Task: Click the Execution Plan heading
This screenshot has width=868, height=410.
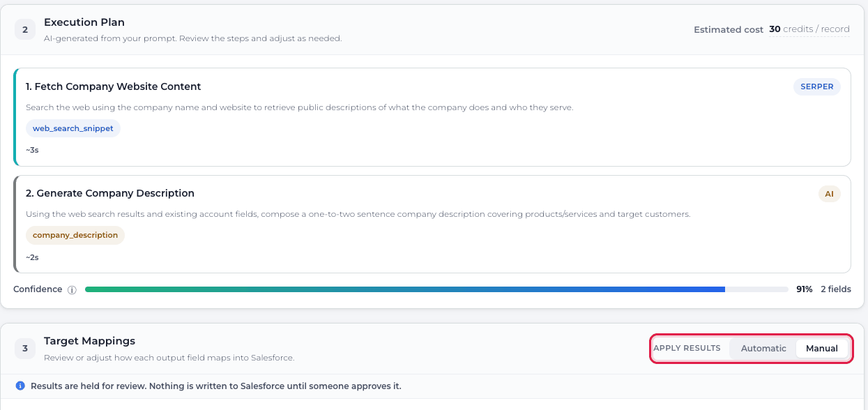Action: 84,23
